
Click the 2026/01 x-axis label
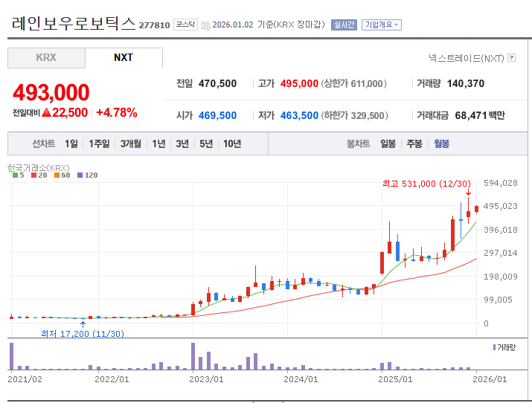(490, 379)
